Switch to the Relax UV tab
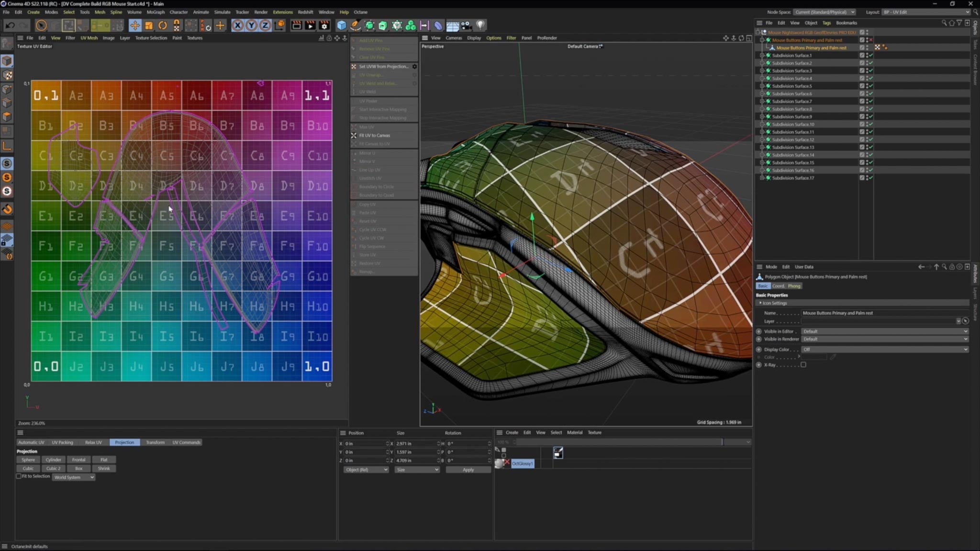980x551 pixels. (93, 442)
